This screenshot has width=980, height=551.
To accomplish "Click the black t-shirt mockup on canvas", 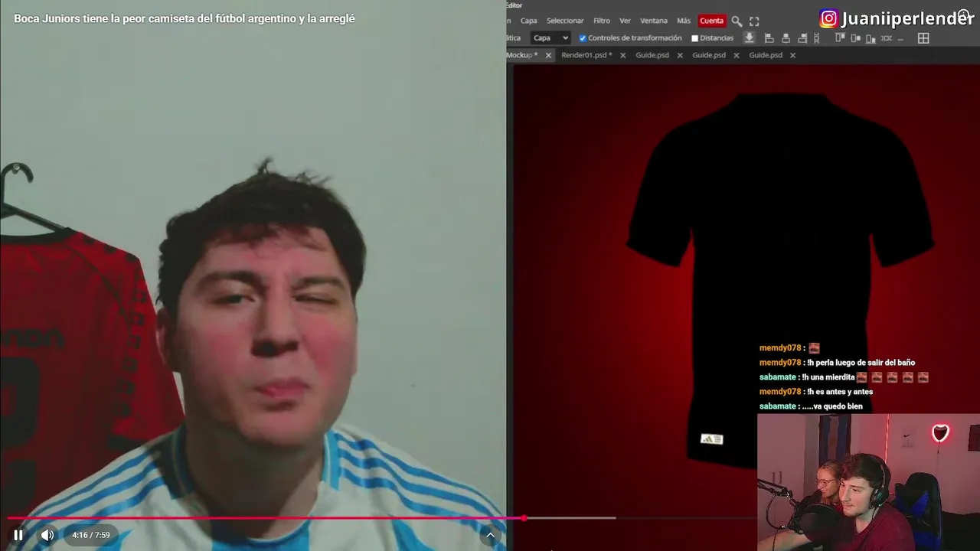I will coord(780,279).
